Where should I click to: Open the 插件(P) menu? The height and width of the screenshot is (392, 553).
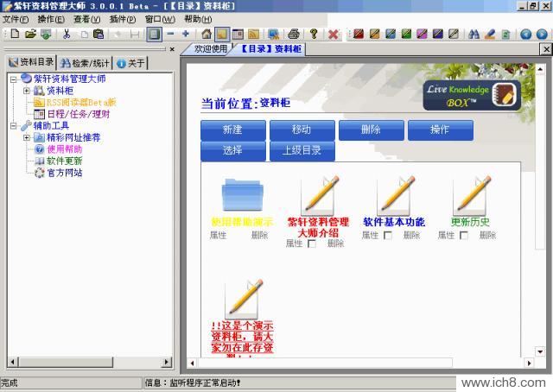pos(123,19)
